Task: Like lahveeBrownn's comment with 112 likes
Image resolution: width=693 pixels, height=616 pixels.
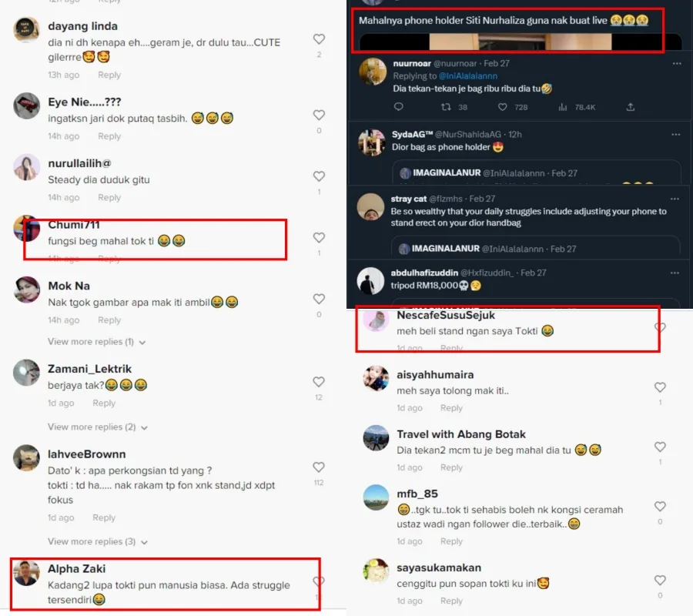Action: [319, 467]
